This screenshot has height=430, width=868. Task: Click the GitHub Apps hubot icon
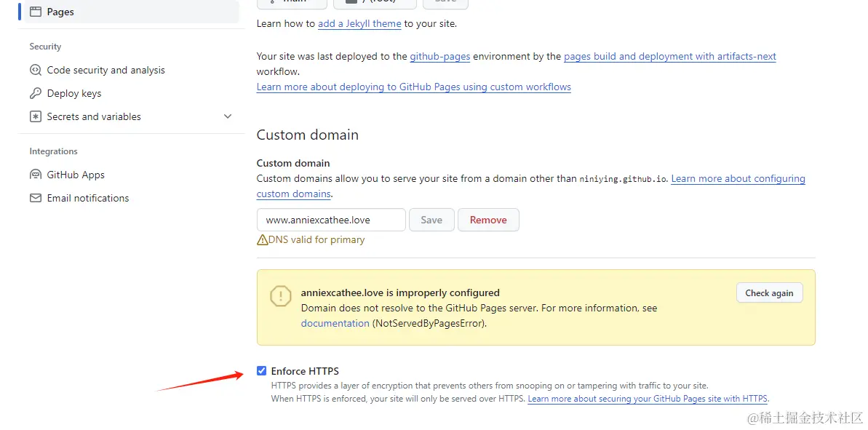(x=36, y=175)
